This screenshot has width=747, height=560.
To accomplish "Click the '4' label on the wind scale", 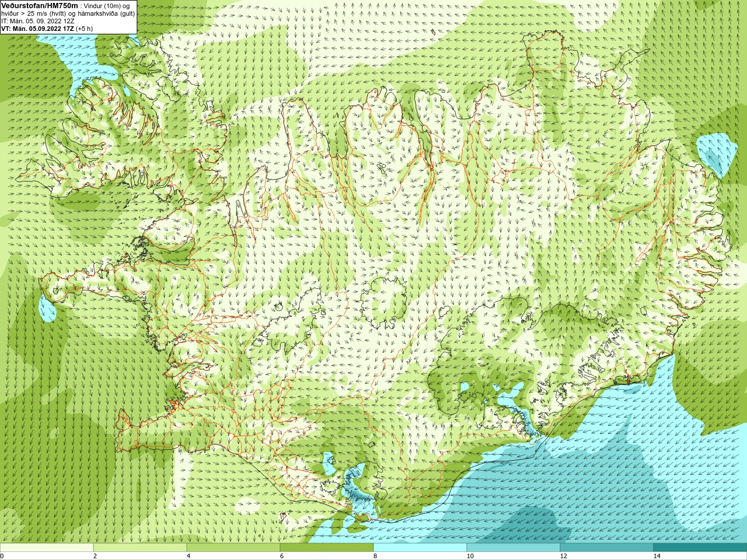I will tap(189, 556).
